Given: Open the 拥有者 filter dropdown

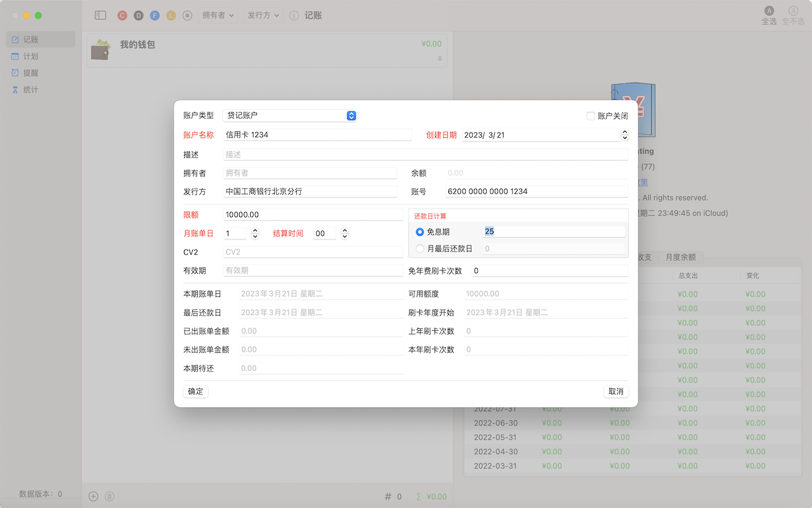Looking at the screenshot, I should point(218,15).
